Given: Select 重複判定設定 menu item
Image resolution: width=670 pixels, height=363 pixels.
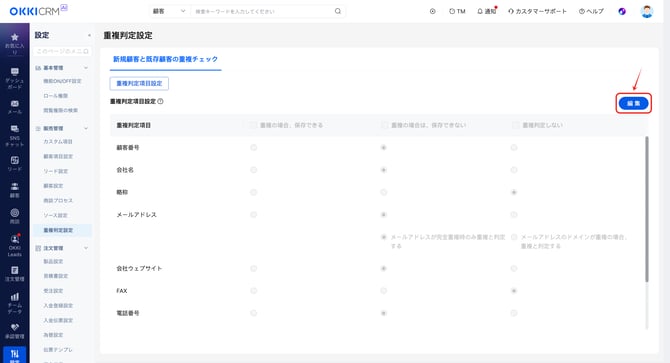Looking at the screenshot, I should coord(62,230).
